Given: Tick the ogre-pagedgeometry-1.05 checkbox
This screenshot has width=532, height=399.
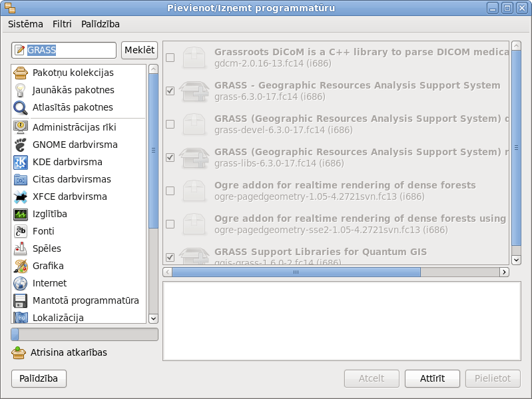Looking at the screenshot, I should (170, 191).
